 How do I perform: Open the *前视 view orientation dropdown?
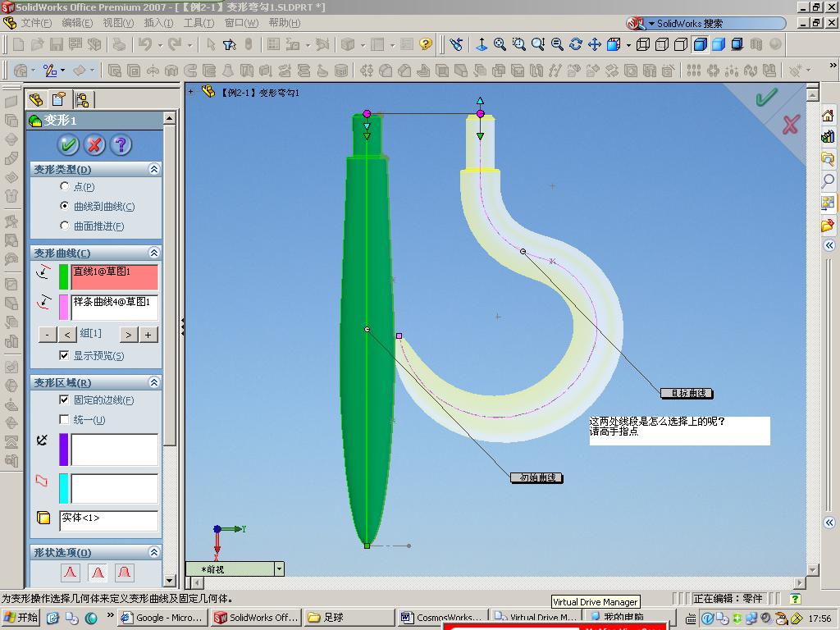(279, 569)
